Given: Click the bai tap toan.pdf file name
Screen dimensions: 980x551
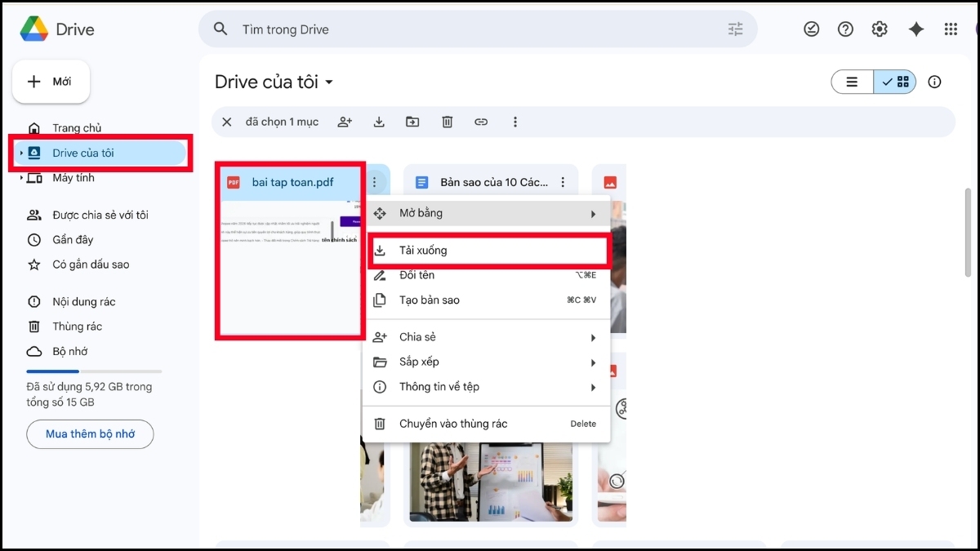Looking at the screenshot, I should point(292,182).
